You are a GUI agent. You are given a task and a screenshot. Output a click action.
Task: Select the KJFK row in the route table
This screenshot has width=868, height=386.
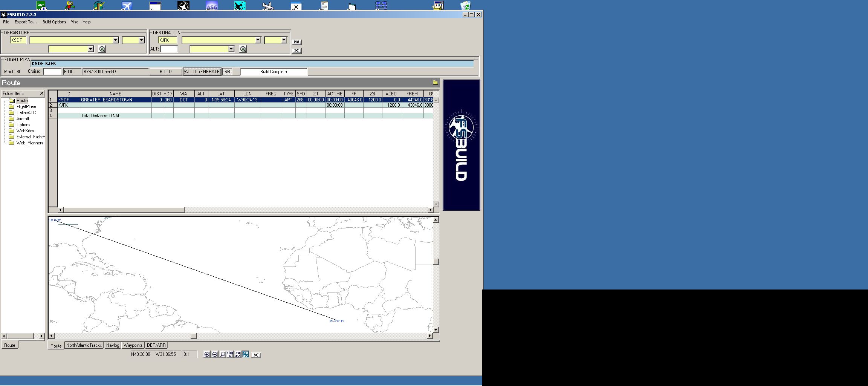point(241,105)
